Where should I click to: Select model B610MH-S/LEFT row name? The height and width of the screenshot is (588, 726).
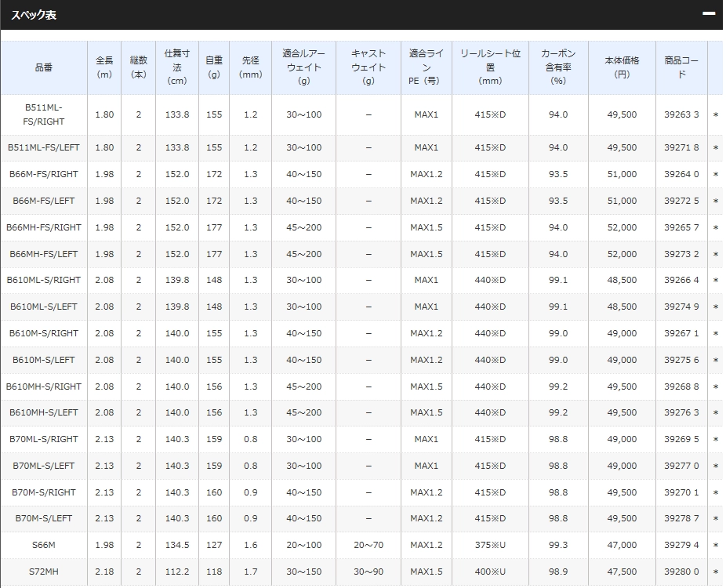(44, 412)
